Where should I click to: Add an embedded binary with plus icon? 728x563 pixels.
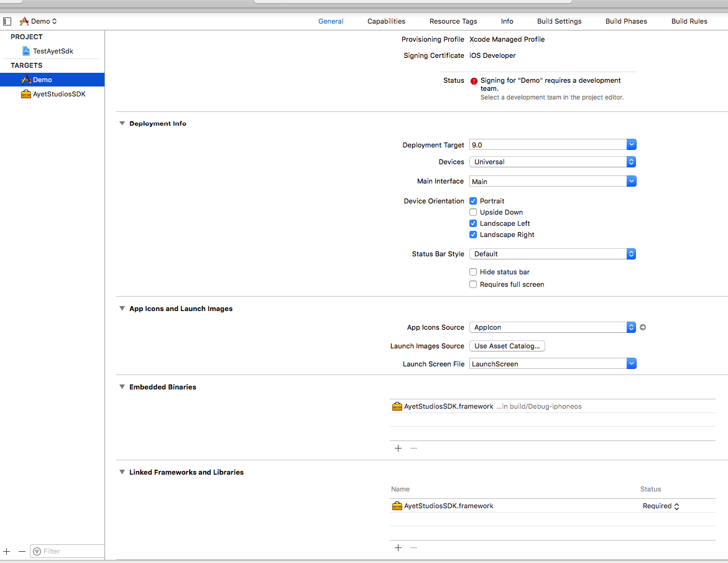coord(398,449)
